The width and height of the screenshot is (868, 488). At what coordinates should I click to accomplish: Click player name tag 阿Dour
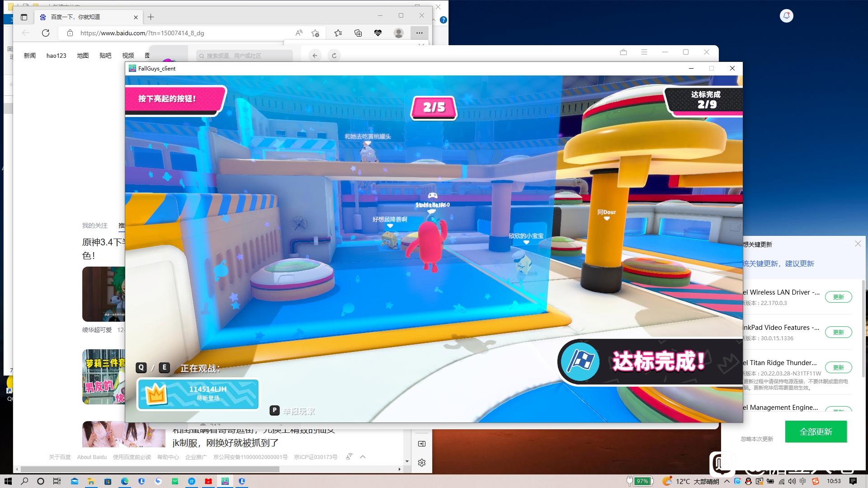point(607,212)
